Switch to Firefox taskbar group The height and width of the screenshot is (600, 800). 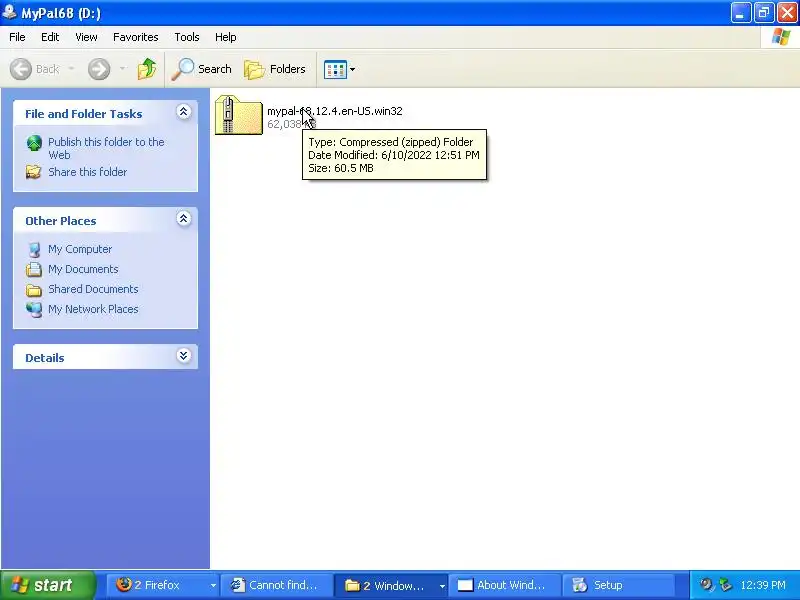[157, 585]
